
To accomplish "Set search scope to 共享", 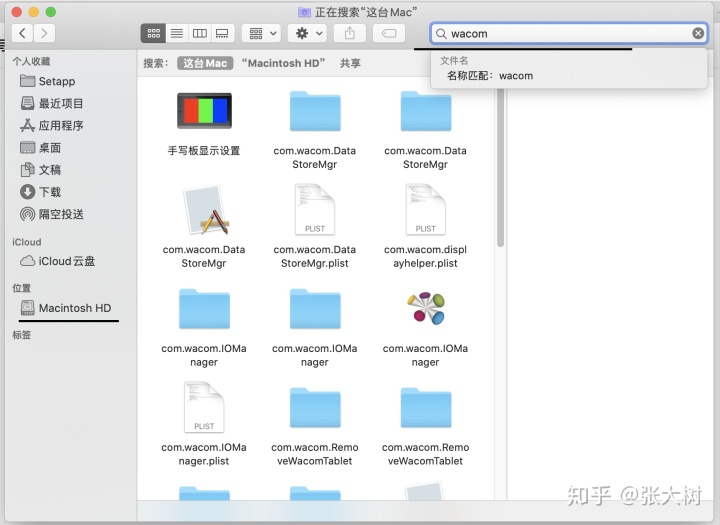I will point(350,63).
